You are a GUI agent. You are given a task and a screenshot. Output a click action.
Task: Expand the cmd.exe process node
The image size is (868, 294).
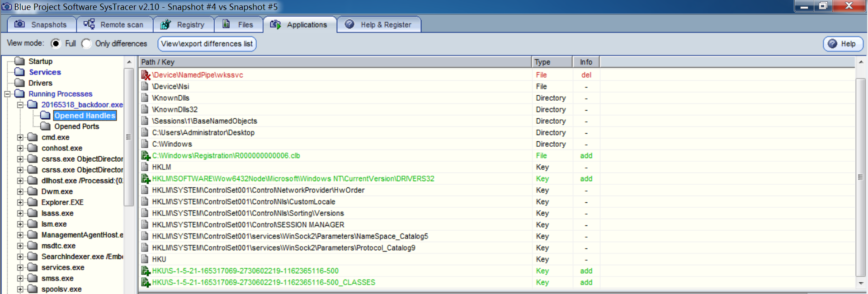[20, 137]
